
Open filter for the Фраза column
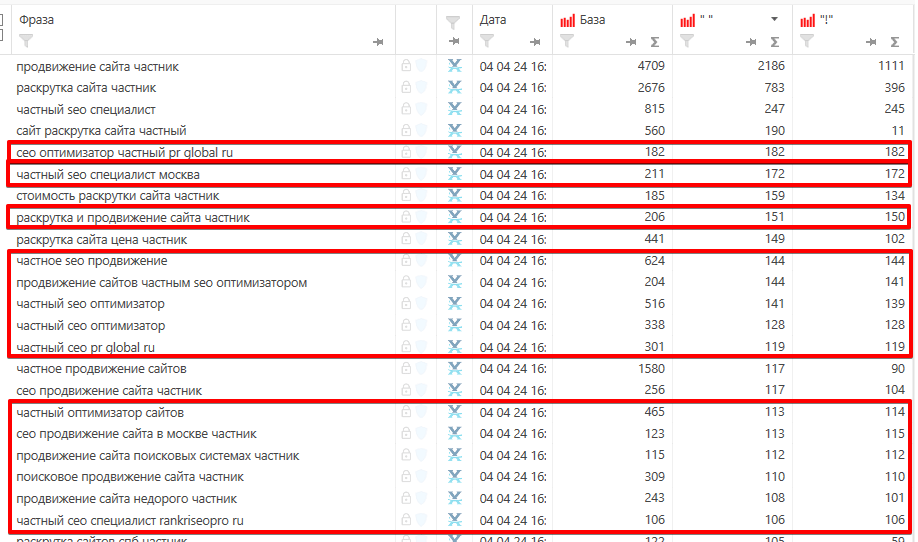[x=26, y=40]
